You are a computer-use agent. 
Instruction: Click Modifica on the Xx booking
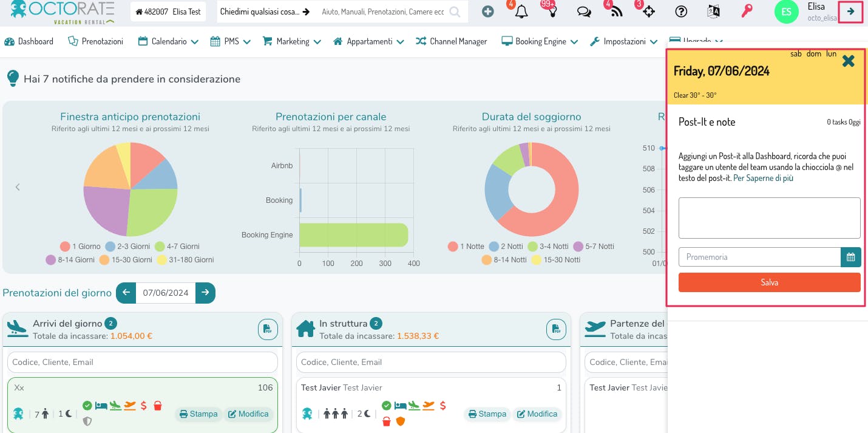click(248, 414)
